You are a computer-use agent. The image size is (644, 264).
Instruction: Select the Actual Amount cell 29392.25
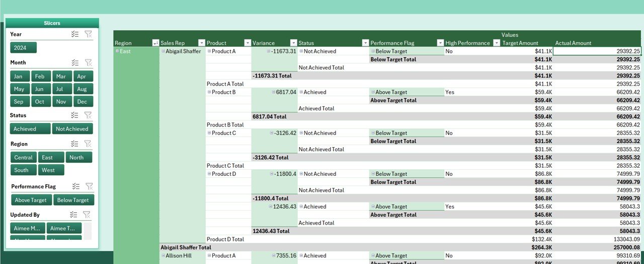pos(598,51)
